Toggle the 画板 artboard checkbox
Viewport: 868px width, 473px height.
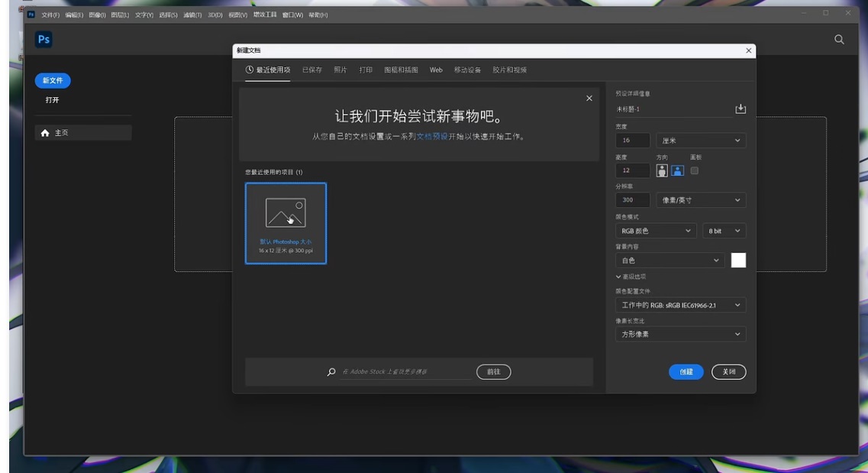point(694,170)
